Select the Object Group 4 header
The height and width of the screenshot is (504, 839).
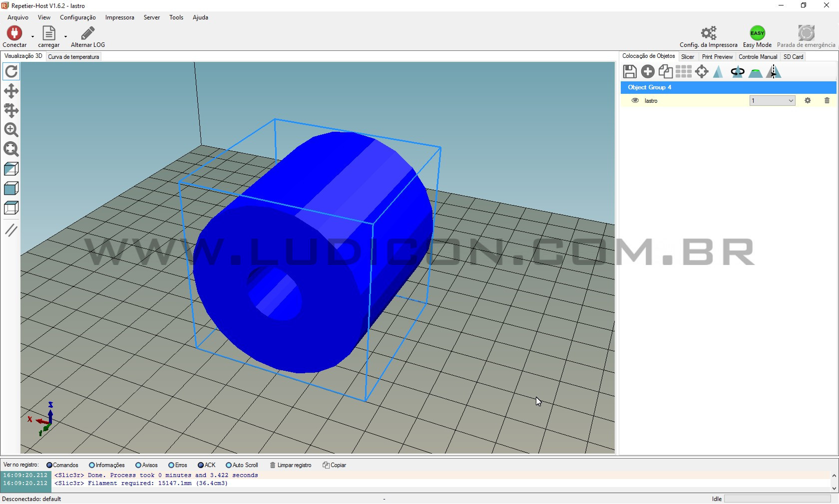tap(728, 87)
